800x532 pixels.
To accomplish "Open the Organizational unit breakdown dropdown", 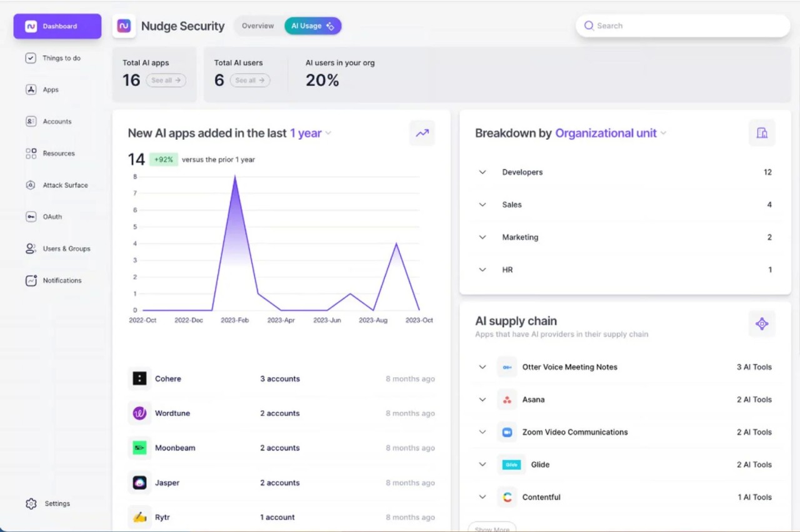I will (x=611, y=133).
